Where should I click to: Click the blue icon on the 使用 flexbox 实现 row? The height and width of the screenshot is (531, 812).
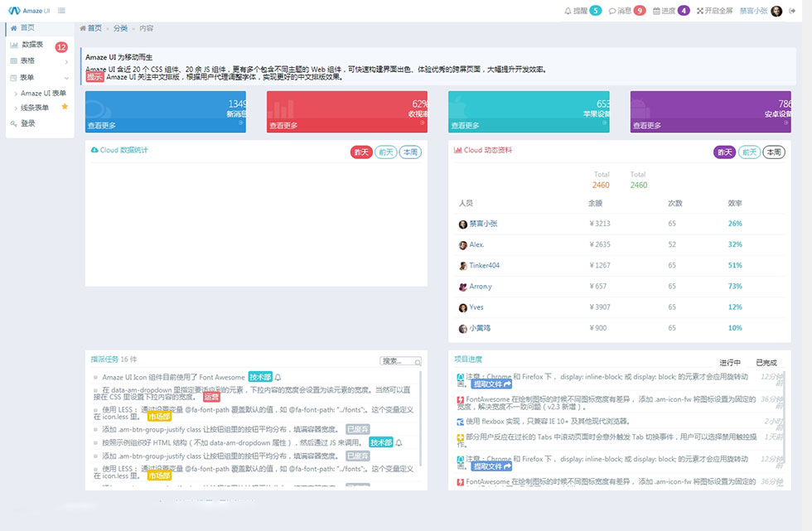click(x=461, y=422)
